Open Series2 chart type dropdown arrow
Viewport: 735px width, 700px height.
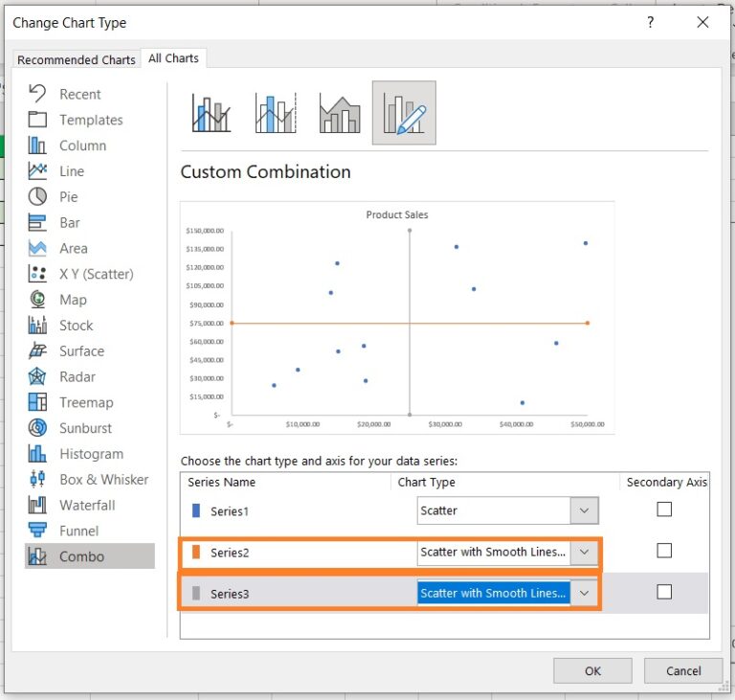click(x=584, y=552)
